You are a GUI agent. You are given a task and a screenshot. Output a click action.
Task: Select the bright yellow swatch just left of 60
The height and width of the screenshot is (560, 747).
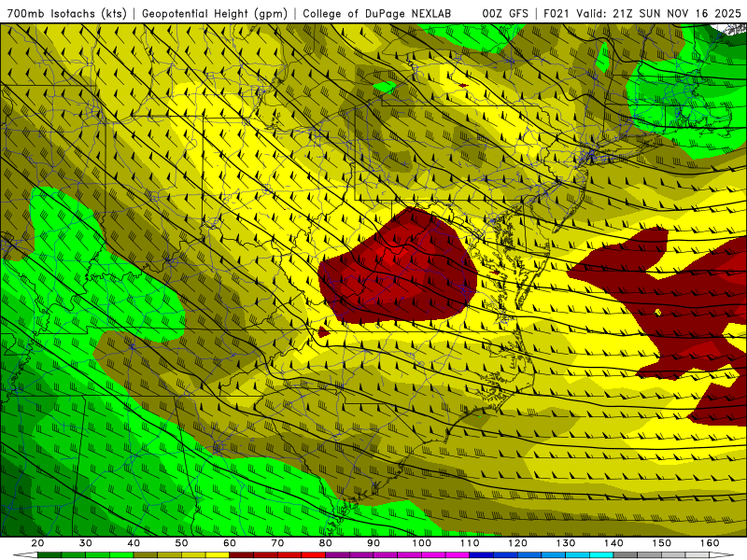tap(218, 555)
